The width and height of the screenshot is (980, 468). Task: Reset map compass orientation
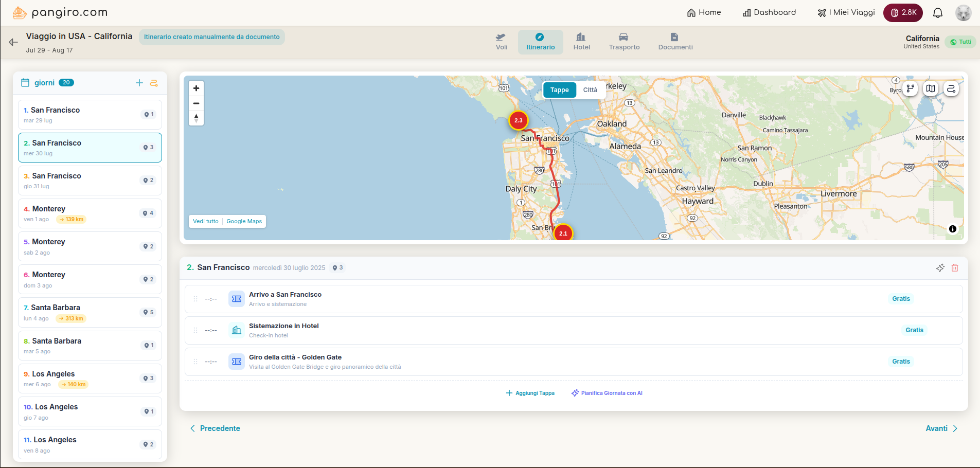[196, 118]
